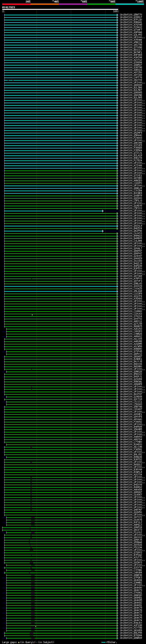Click hit label UniRef100_Q5ZMF5
146x644 pixels.
click(131, 133)
